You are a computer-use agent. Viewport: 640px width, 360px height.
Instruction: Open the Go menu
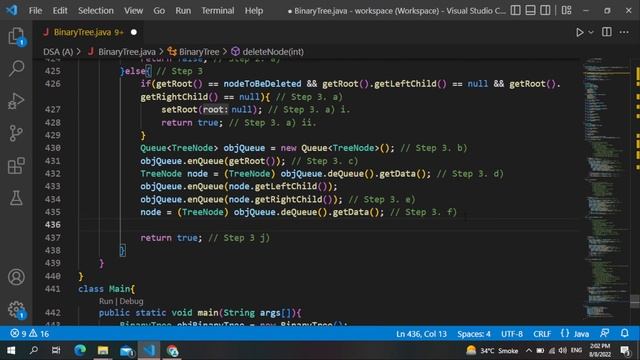[159, 11]
